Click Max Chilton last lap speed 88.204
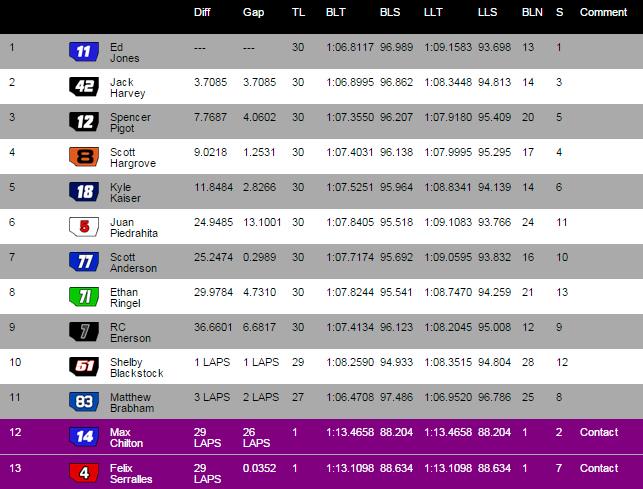The height and width of the screenshot is (489, 643). (494, 432)
